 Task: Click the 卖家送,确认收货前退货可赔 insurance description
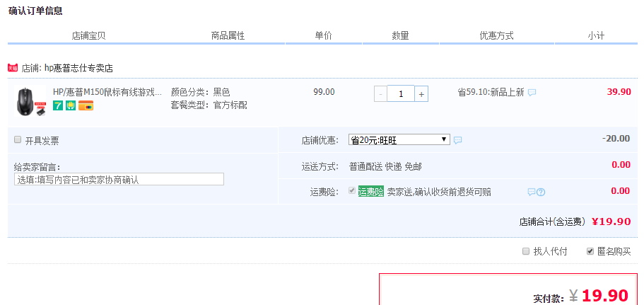coord(439,192)
